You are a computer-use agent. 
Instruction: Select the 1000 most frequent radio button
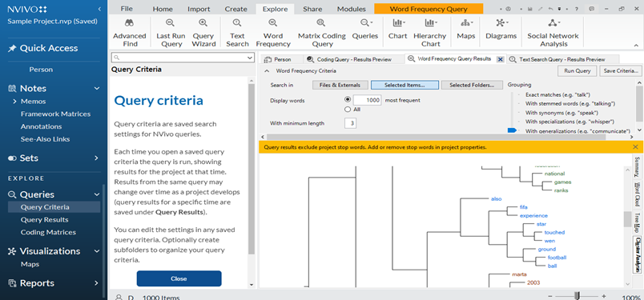[x=348, y=100]
